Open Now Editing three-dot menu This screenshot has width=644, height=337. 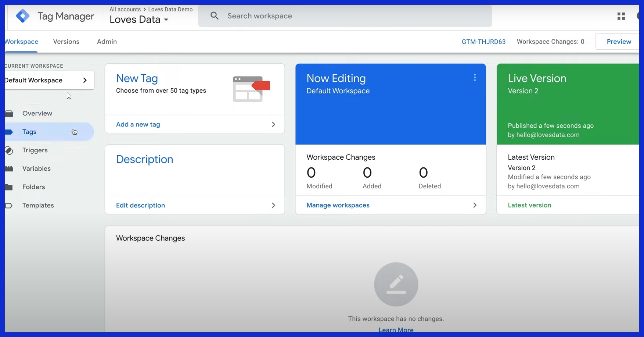coord(475,78)
